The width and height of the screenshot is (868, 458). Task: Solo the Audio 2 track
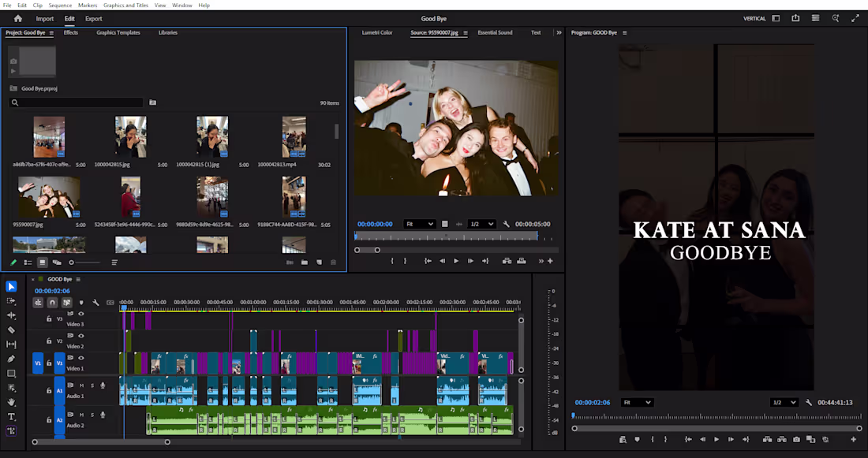pos(92,415)
